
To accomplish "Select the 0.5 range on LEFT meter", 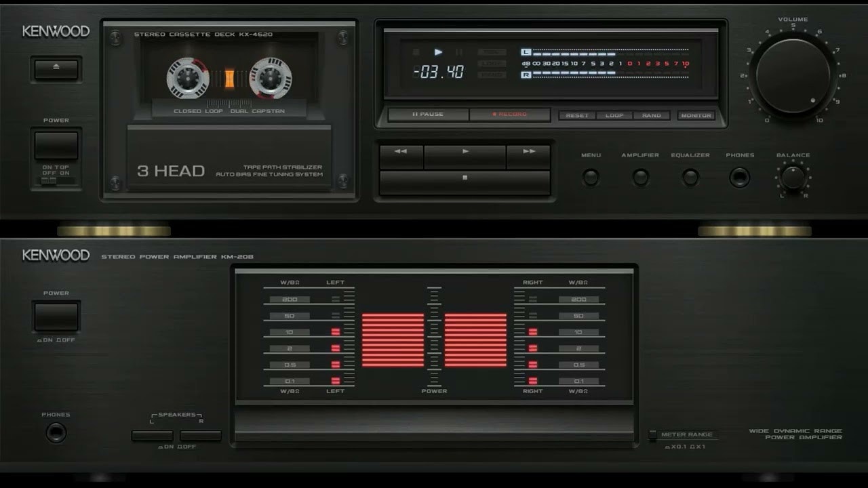I will click(290, 365).
